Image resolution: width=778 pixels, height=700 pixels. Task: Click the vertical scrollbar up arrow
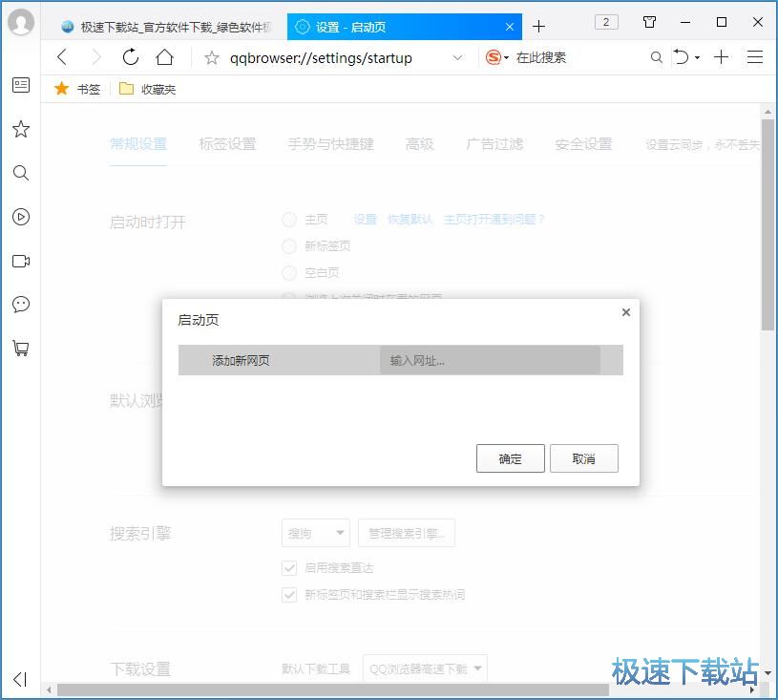coord(767,112)
